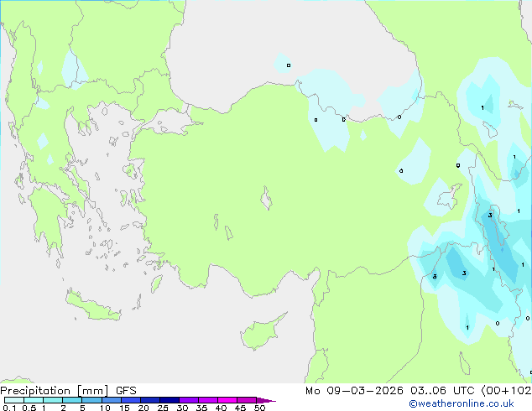The width and height of the screenshot is (532, 411).
Task: Click the island of Crete on the map
Action: pyautogui.click(x=92, y=306)
